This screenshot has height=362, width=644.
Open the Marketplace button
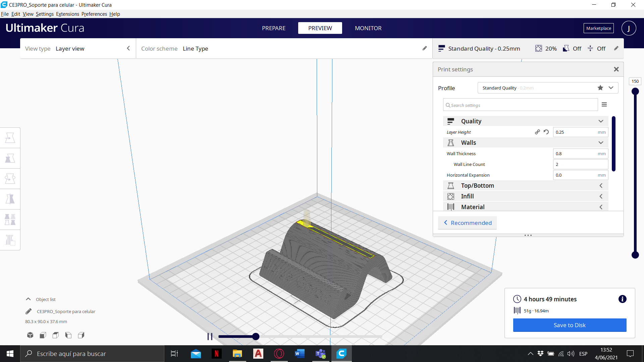click(599, 28)
